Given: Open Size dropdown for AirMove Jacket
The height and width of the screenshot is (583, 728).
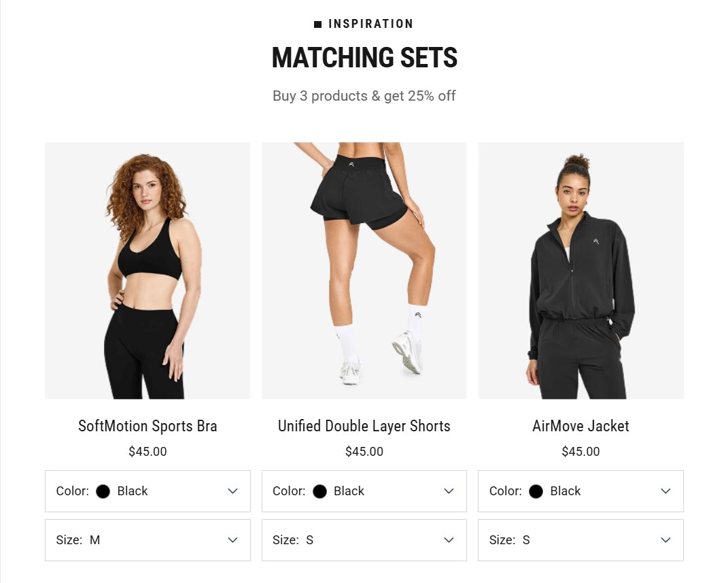Looking at the screenshot, I should coord(580,540).
